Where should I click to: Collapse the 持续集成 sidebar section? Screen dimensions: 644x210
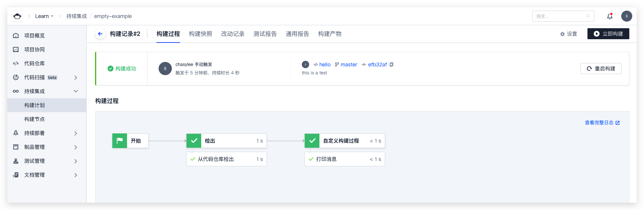click(x=76, y=91)
